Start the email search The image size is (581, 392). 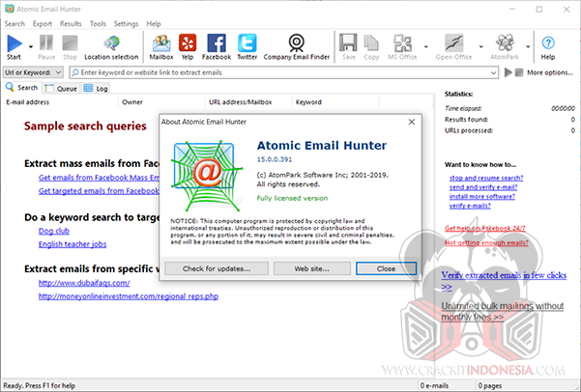15,47
